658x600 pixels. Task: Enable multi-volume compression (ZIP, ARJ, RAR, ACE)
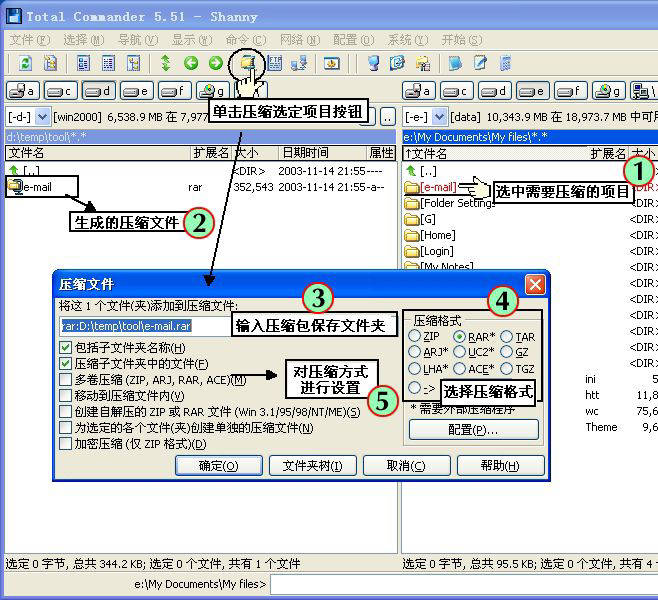pyautogui.click(x=66, y=380)
